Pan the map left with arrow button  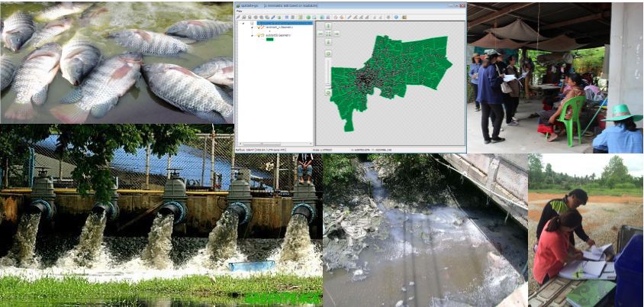point(320,34)
